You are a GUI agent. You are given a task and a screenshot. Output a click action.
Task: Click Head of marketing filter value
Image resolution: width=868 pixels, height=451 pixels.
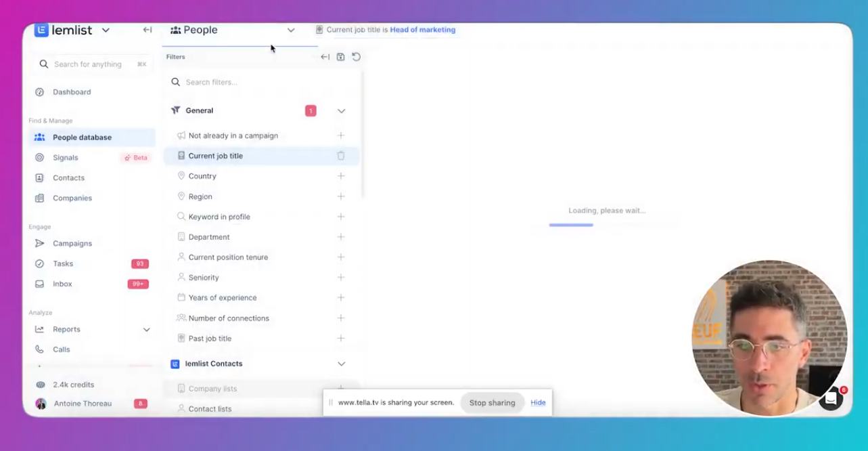tap(423, 30)
